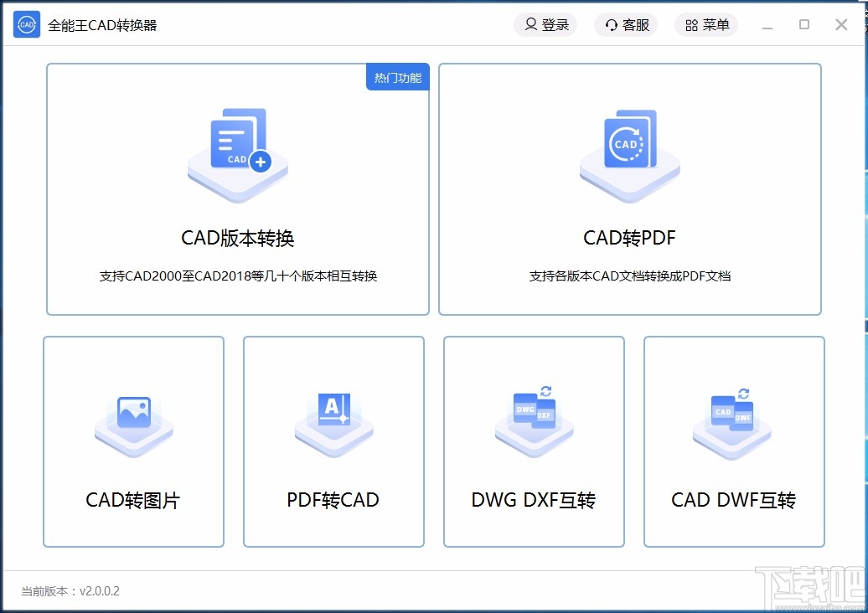This screenshot has width=868, height=613.
Task: Select the DWG DXF互转 card
Action: [x=533, y=442]
